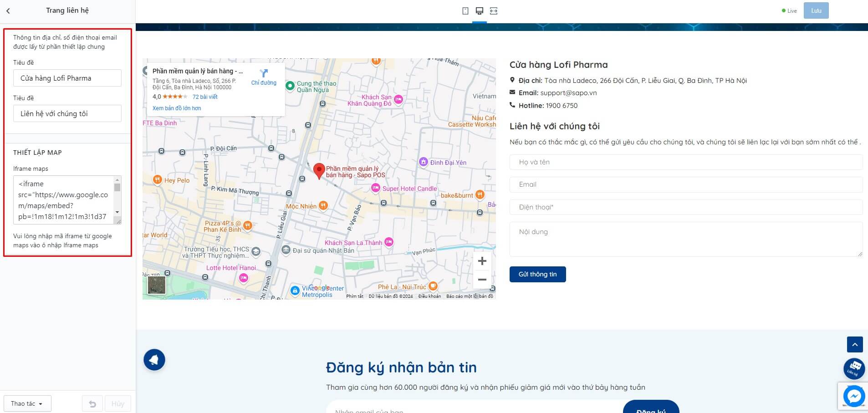
Task: Click the Điện thoại input field
Action: tap(686, 207)
